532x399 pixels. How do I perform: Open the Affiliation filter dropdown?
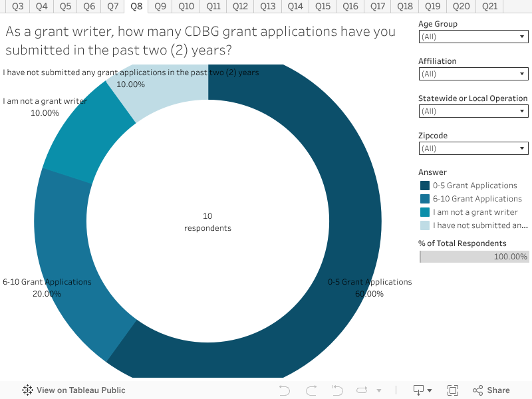click(473, 74)
